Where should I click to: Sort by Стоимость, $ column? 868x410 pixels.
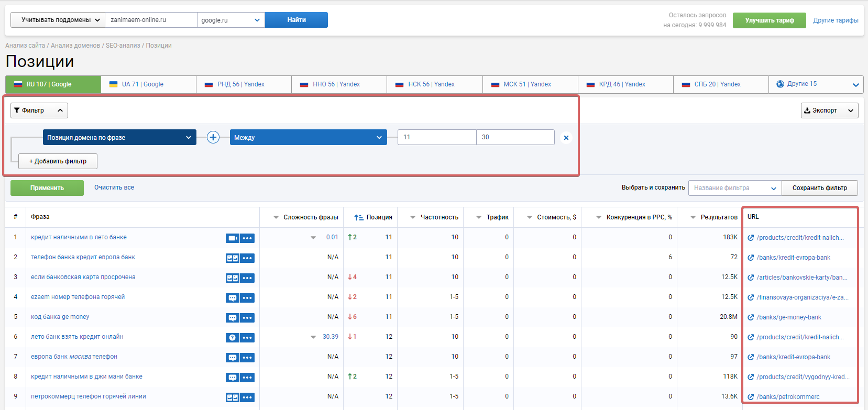coord(552,217)
